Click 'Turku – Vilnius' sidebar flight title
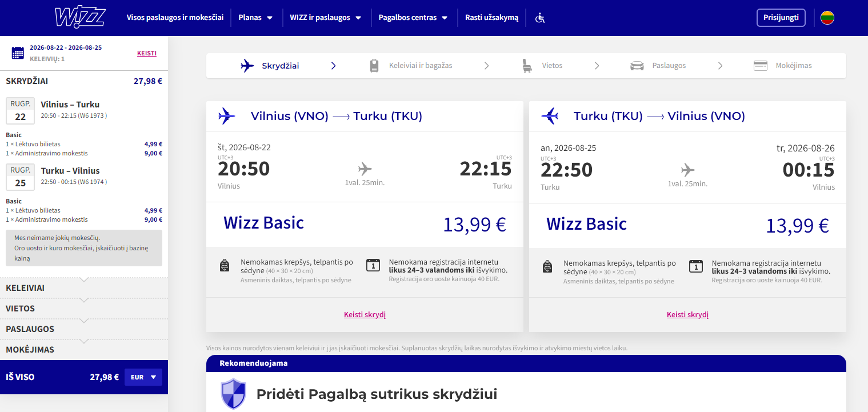The width and height of the screenshot is (868, 412). [x=70, y=171]
